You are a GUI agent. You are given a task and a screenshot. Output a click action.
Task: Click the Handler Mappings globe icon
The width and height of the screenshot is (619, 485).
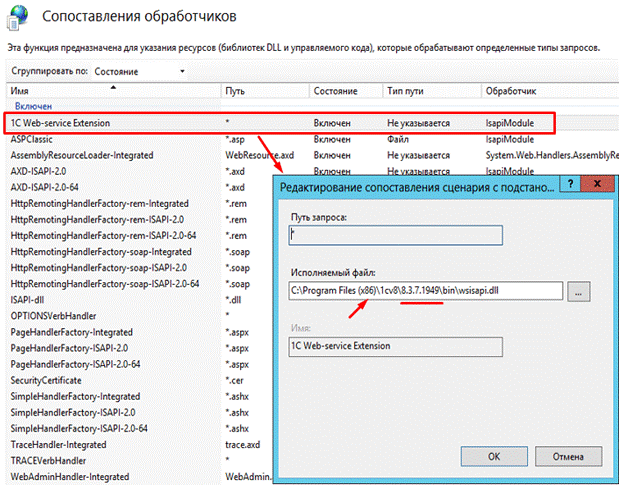tap(18, 17)
